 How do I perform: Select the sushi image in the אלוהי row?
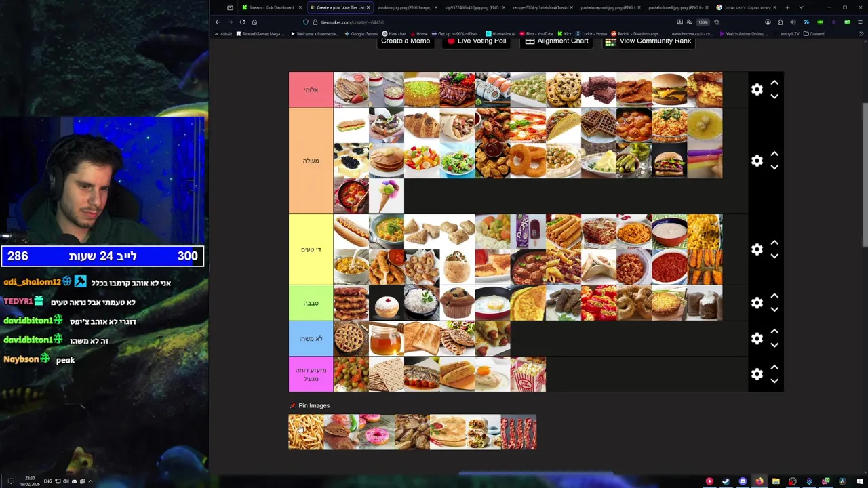click(x=492, y=89)
